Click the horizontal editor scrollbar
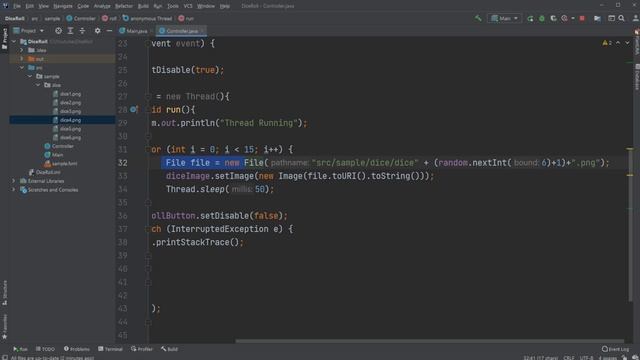Screen dimensions: 640x360 429,341
